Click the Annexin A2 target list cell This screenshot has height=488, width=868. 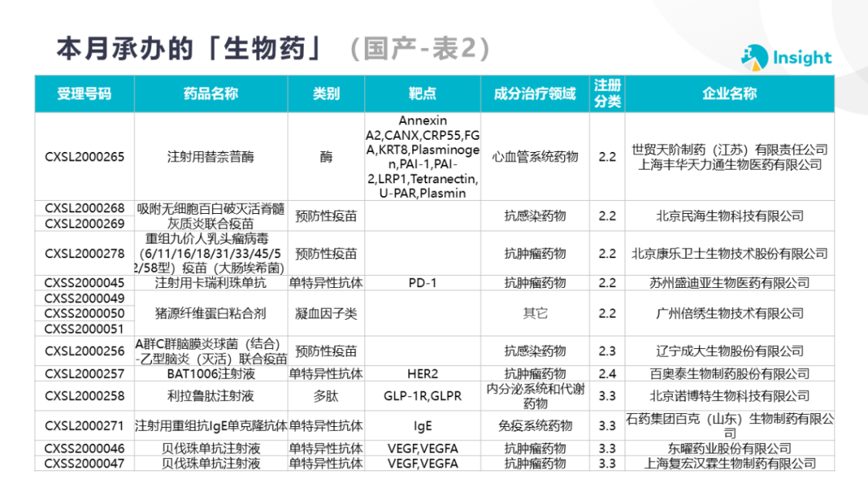coord(423,157)
